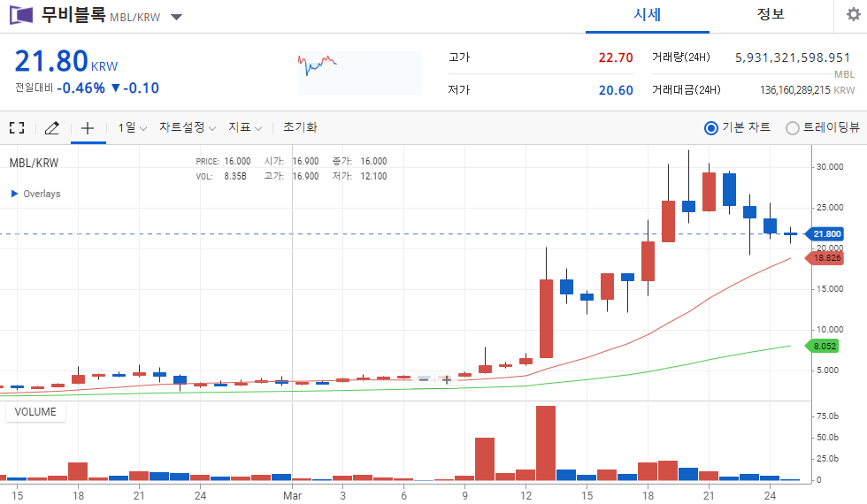The image size is (867, 504).
Task: Click the 무비블록 coin name
Action: (x=73, y=15)
